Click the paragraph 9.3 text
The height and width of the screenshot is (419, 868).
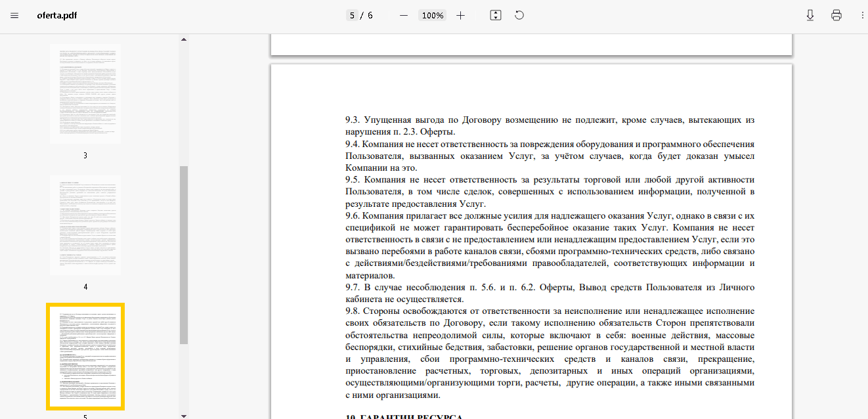click(x=550, y=125)
